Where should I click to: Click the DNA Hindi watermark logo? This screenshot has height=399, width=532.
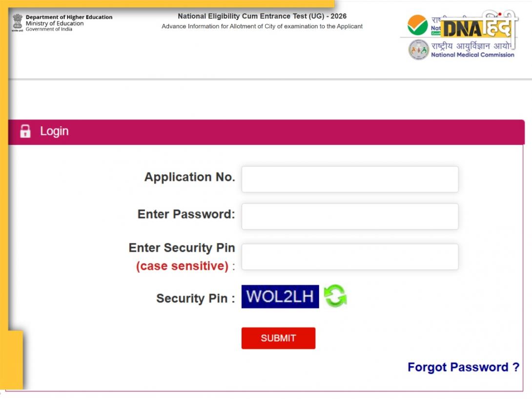[478, 28]
